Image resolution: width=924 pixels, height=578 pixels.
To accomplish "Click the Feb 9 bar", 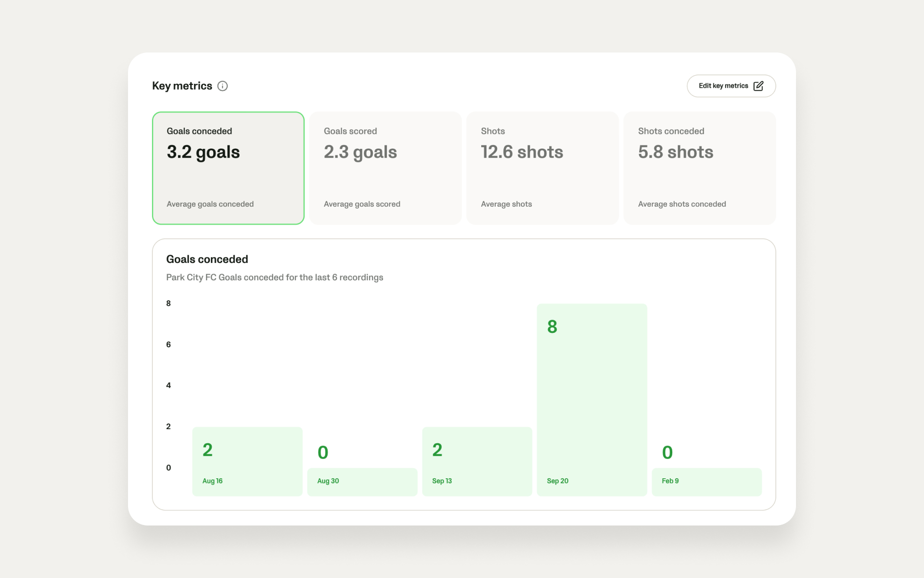I will point(706,481).
